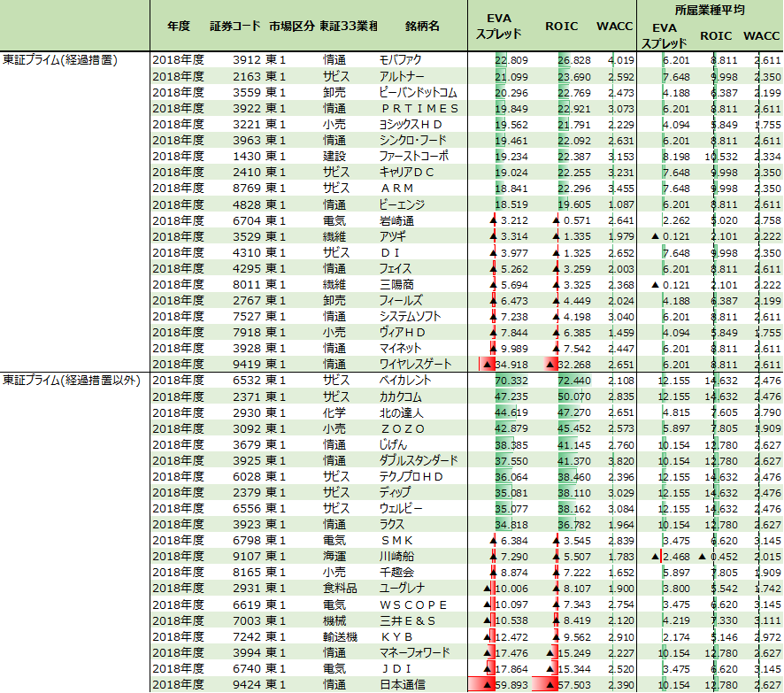Click the 市場区分 column header
This screenshot has width=784, height=693.
[291, 27]
